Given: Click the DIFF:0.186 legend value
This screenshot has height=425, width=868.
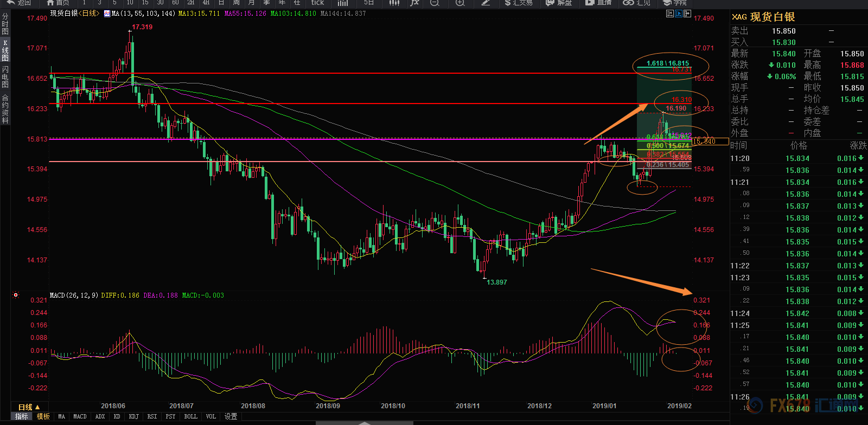Looking at the screenshot, I should pyautogui.click(x=120, y=295).
